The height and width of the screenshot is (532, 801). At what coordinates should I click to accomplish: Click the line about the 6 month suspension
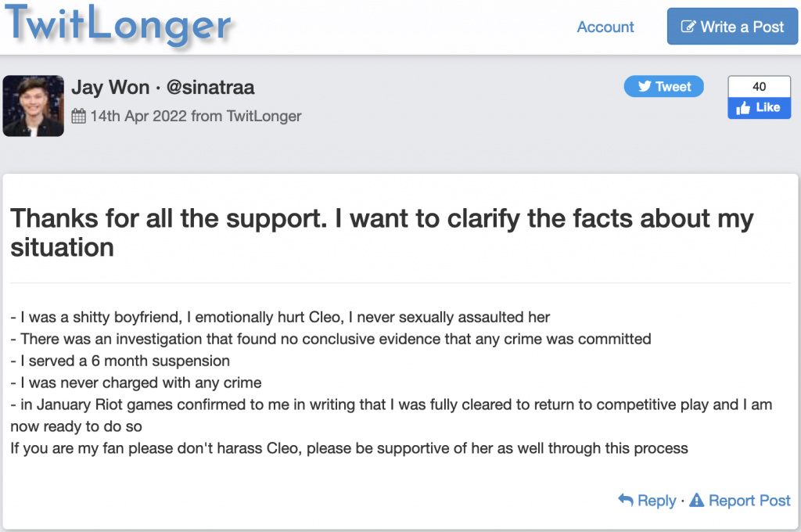[120, 361]
